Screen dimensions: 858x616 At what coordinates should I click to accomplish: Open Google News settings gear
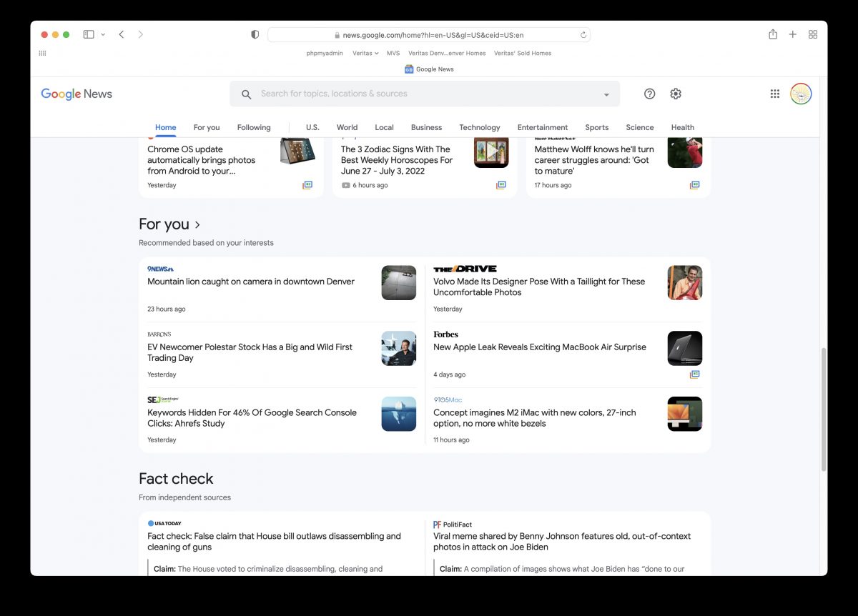675,94
